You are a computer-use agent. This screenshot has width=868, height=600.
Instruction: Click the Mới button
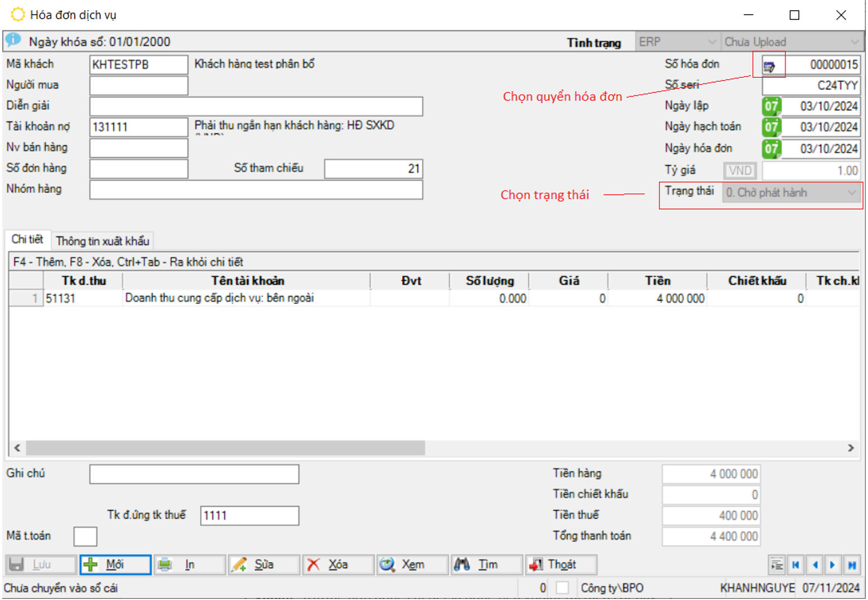(x=116, y=564)
